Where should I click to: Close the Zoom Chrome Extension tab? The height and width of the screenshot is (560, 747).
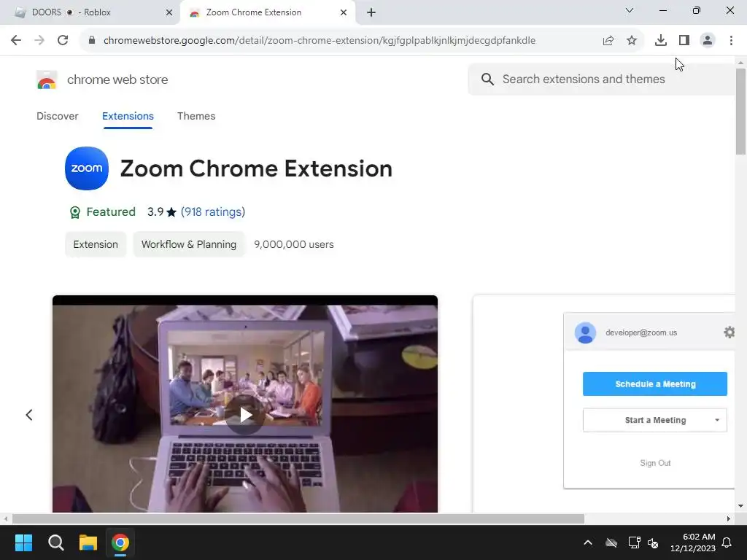344,12
